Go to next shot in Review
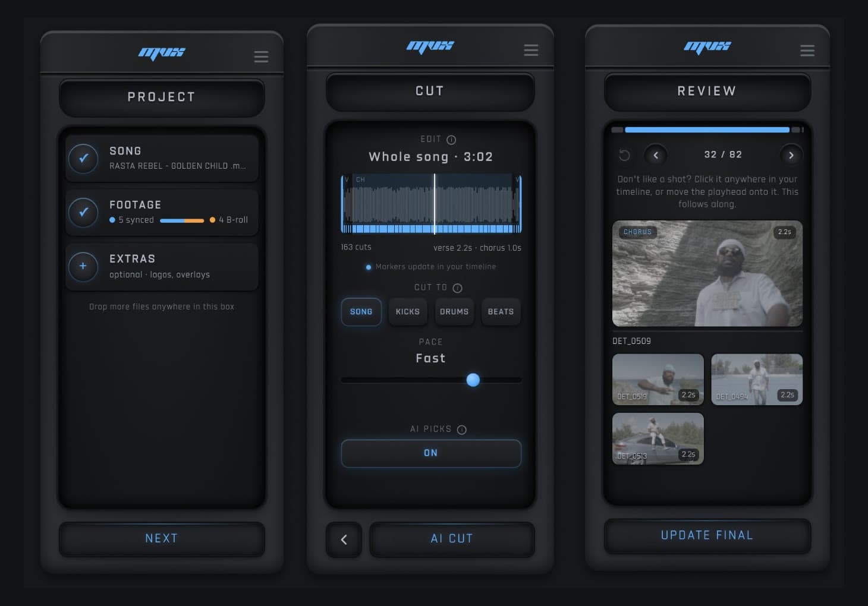Viewport: 868px width, 606px height. 791,155
